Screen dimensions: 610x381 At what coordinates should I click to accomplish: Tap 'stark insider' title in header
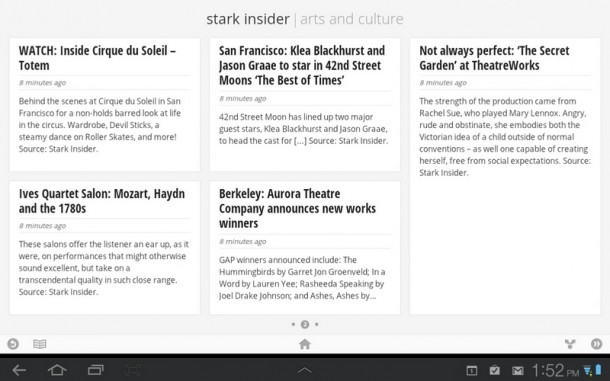pos(248,19)
